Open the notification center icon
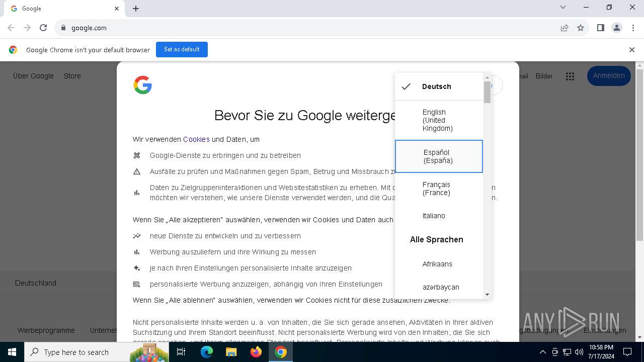The height and width of the screenshot is (362, 644). click(627, 352)
